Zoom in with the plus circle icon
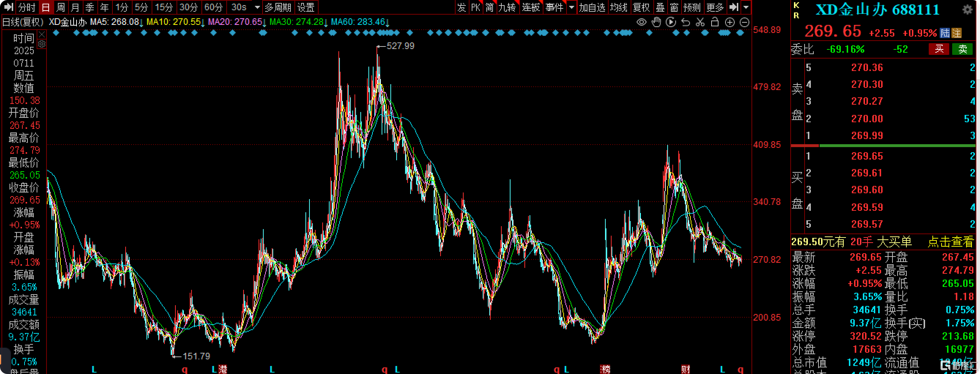The image size is (980, 374). pos(730,22)
